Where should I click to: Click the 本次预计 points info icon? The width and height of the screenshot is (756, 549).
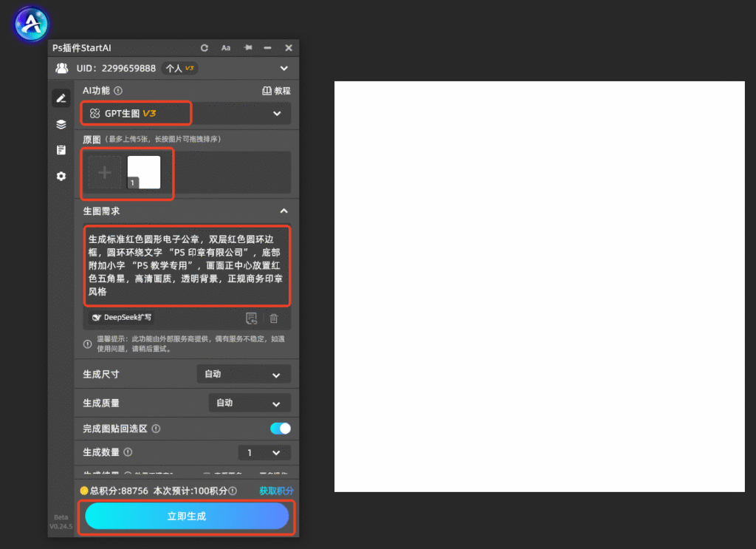[x=233, y=491]
